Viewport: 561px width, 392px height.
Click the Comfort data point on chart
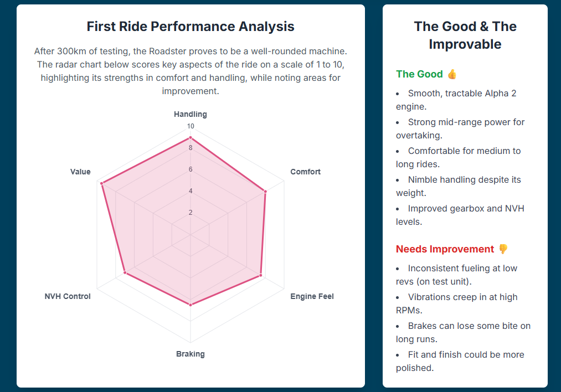265,192
